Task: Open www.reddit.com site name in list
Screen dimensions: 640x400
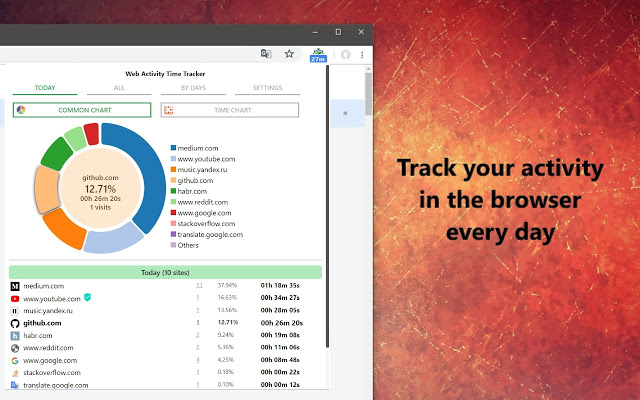Action: (48, 348)
